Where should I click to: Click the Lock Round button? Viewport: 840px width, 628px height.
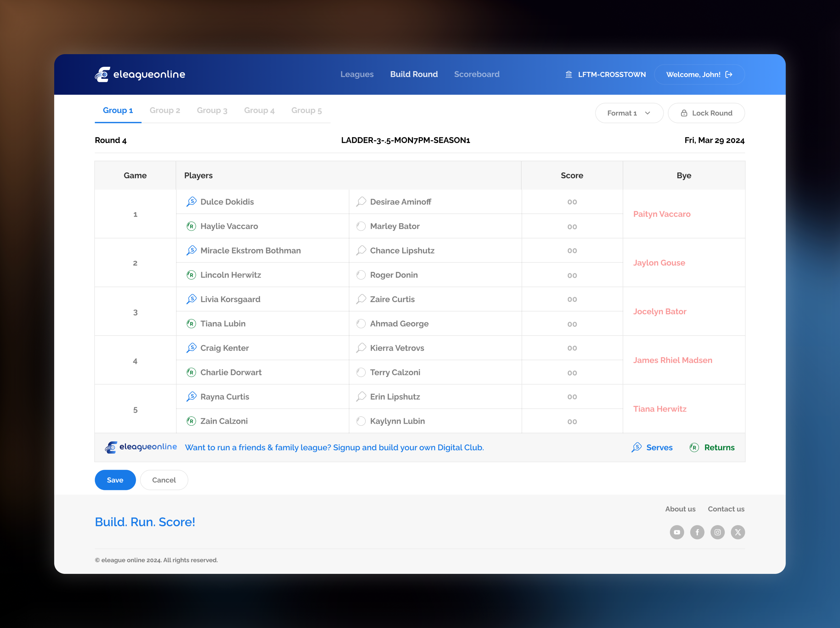tap(706, 113)
